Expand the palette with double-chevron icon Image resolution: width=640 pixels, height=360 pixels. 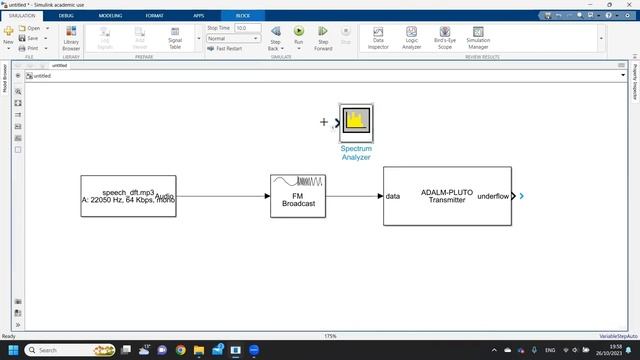pyautogui.click(x=18, y=325)
